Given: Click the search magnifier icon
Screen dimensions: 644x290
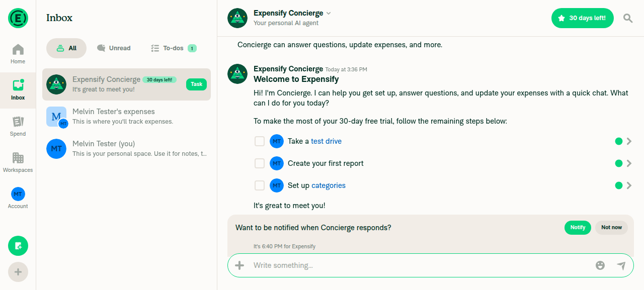Looking at the screenshot, I should 628,18.
